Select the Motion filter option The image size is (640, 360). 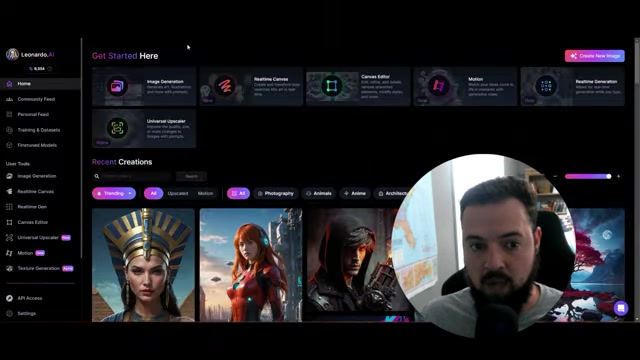click(x=205, y=193)
